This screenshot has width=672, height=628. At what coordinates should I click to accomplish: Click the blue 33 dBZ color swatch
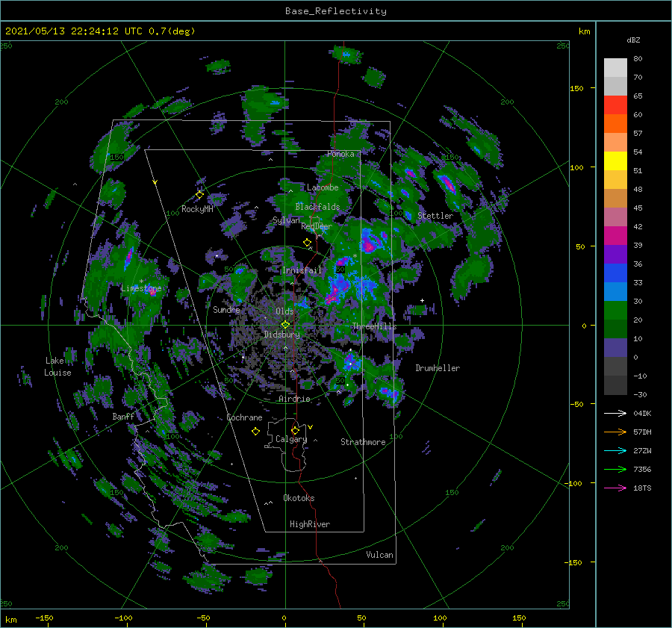[x=615, y=273]
